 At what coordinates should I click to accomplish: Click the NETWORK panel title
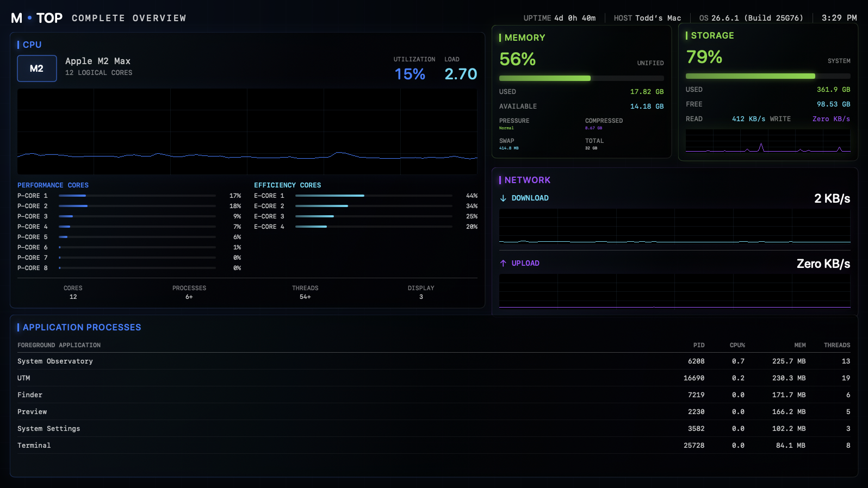click(x=528, y=180)
